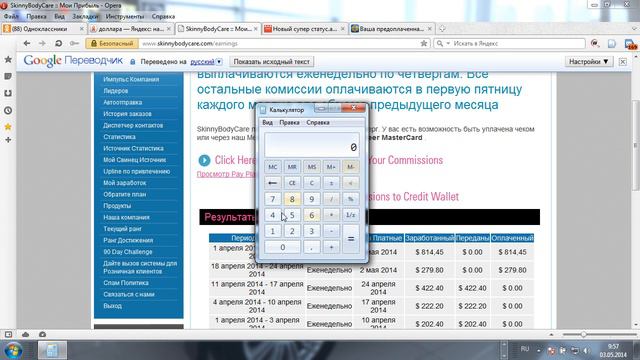Viewport: 640px width, 360px height.
Task: Open the Закладки menu
Action: [85, 17]
